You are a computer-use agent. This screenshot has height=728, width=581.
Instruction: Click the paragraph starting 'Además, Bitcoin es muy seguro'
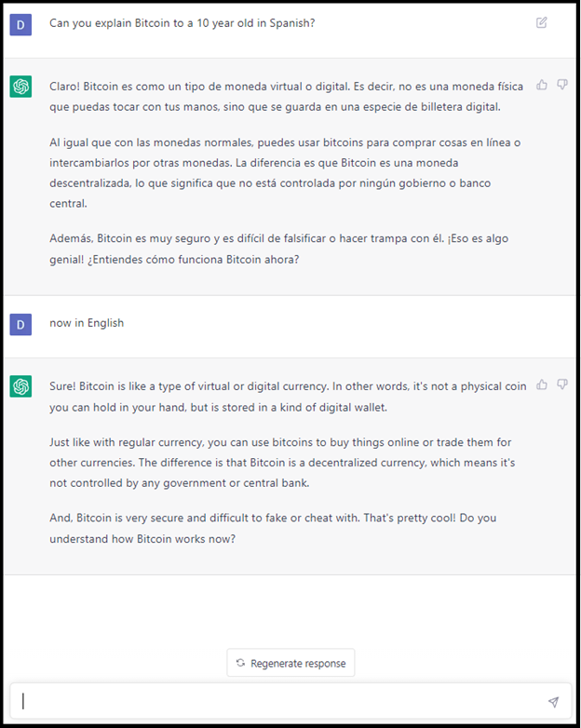coord(279,249)
